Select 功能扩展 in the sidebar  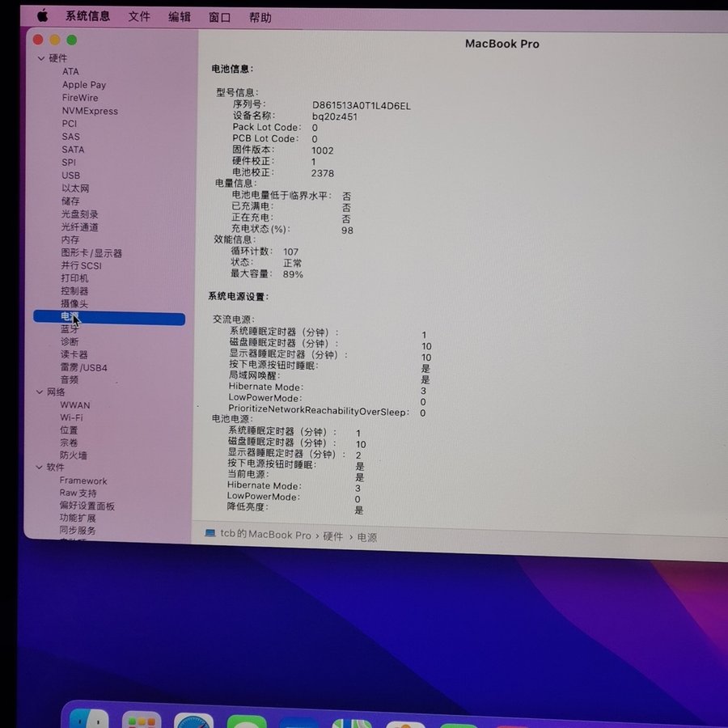point(78,518)
